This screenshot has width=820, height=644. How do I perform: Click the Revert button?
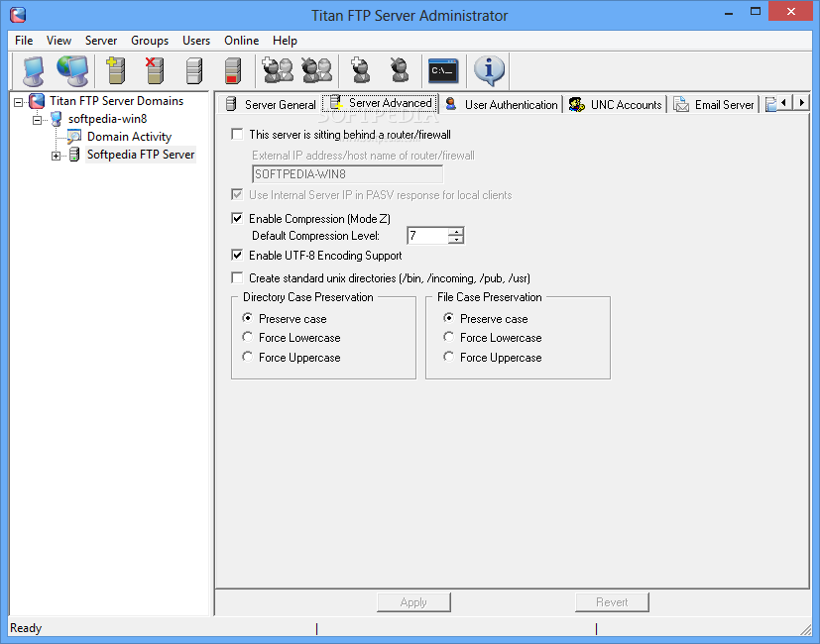612,602
